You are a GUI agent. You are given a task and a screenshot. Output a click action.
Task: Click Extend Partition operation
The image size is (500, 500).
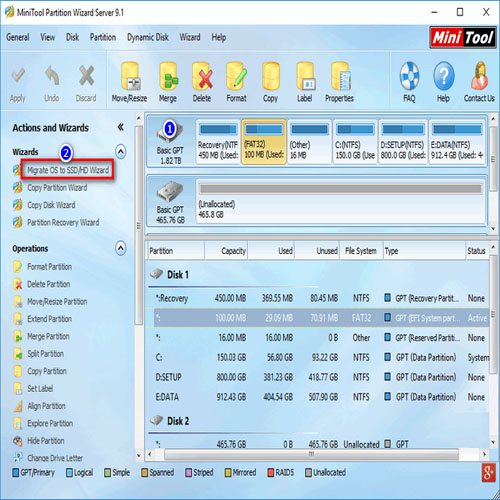(x=49, y=319)
